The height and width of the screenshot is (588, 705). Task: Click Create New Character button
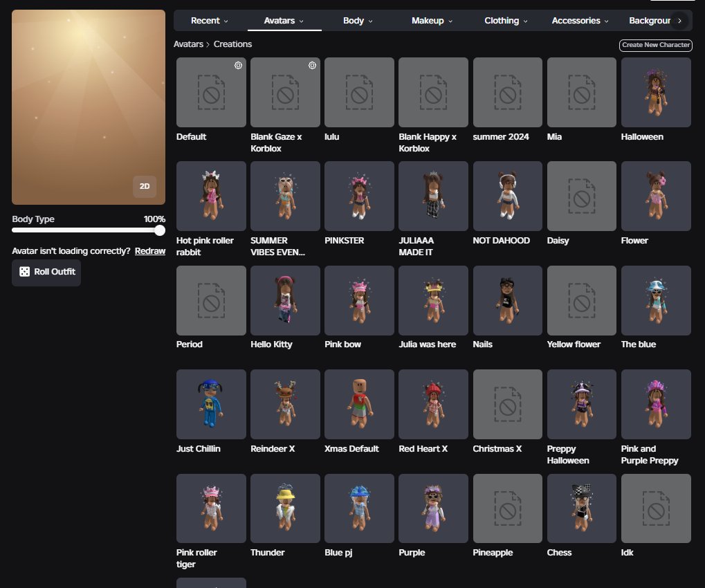coord(656,45)
